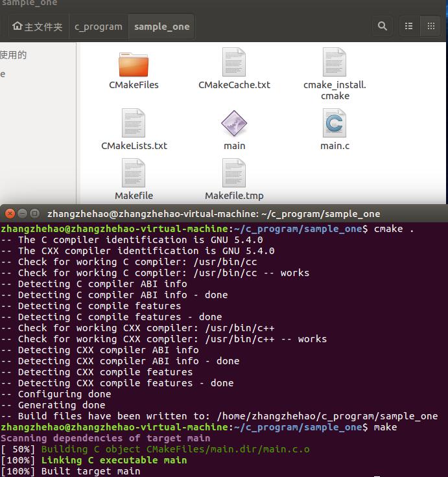Click the main.c file name
Screen dimensions: 448x477
click(x=335, y=146)
